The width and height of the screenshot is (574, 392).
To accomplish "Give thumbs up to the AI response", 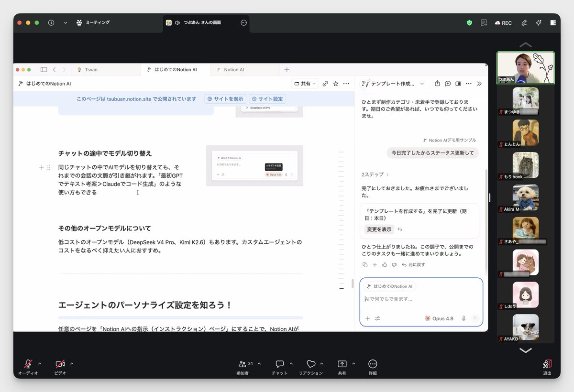I will pos(385,265).
